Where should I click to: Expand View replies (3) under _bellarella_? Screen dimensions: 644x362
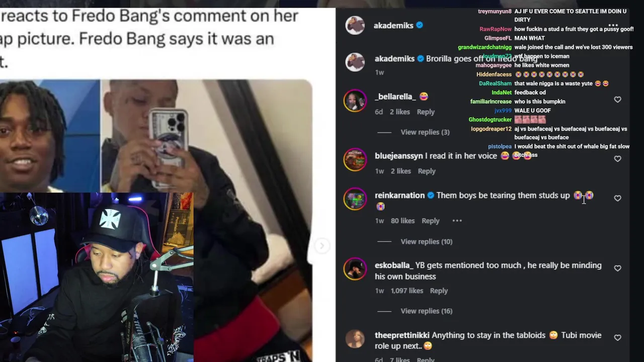point(425,132)
